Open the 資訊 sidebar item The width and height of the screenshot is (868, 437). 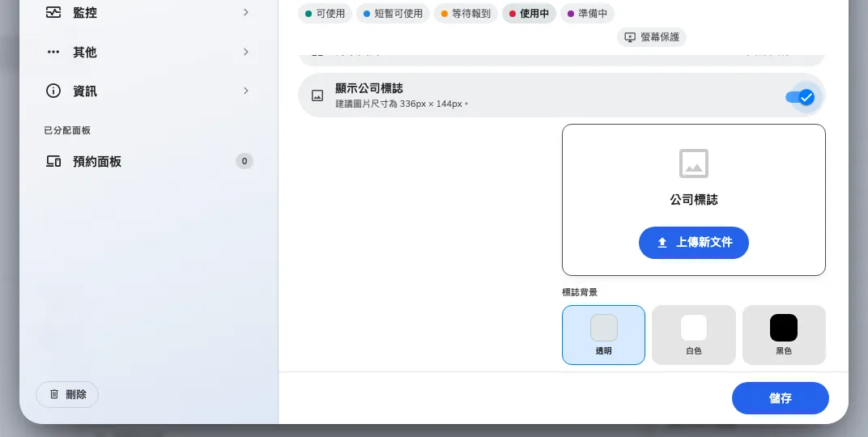(148, 91)
